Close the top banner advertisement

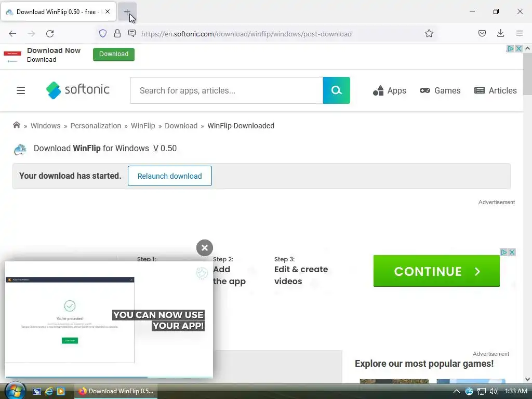(x=518, y=48)
